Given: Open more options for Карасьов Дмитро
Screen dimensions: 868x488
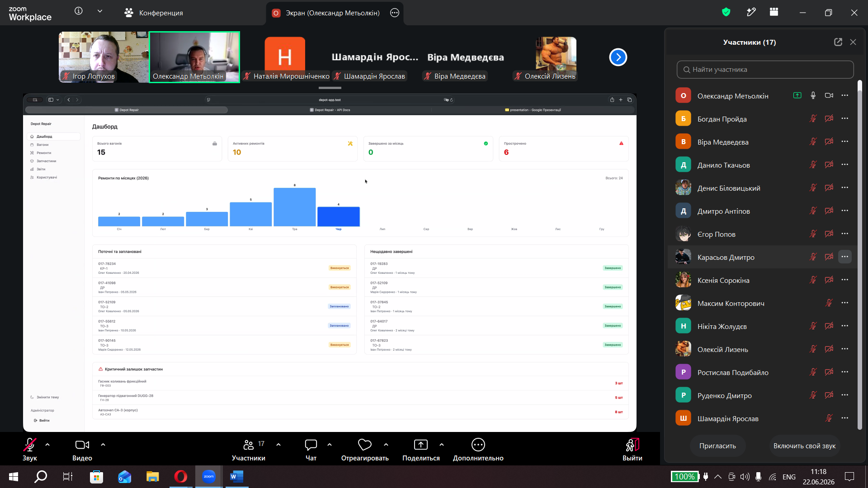Looking at the screenshot, I should point(844,257).
